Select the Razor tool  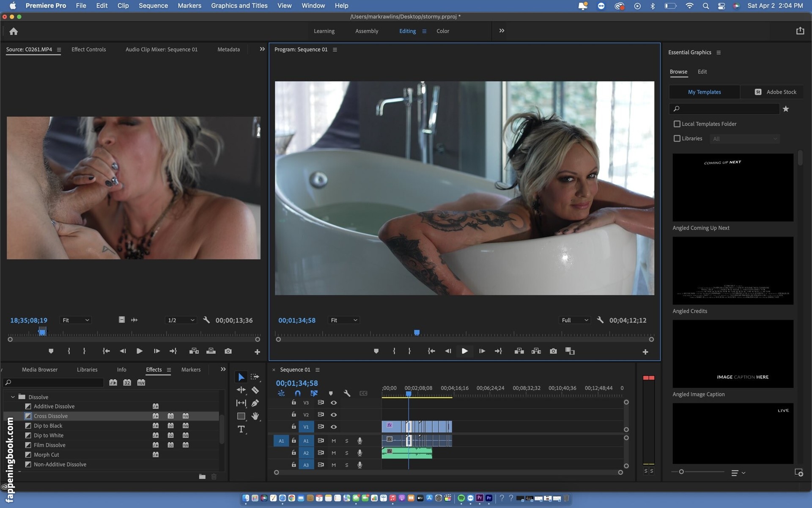[x=255, y=390]
